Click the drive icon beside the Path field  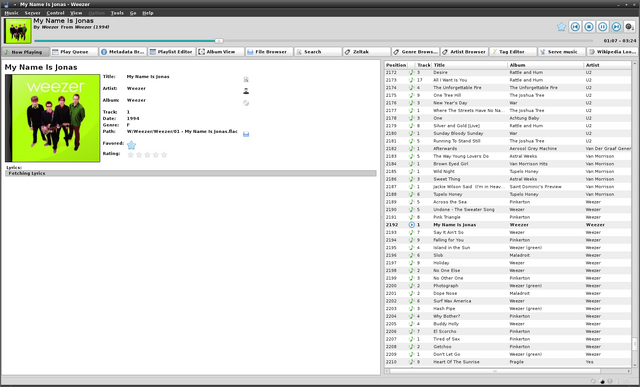246,134
